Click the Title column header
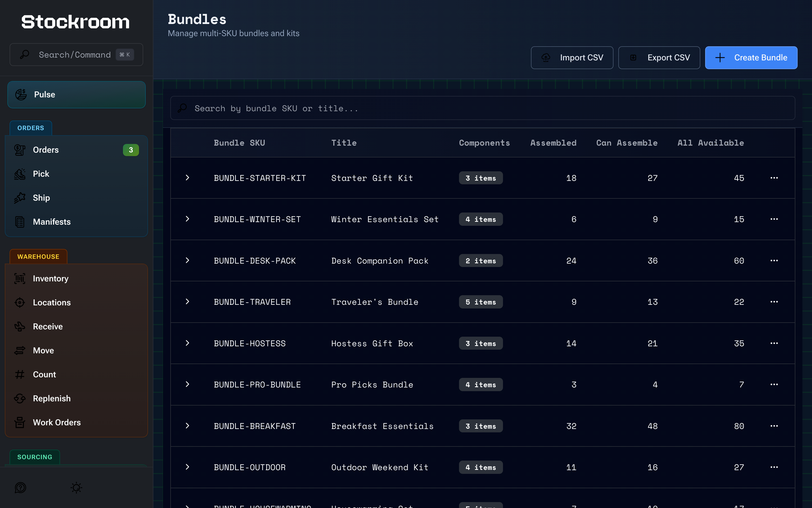This screenshot has width=812, height=508. click(344, 143)
